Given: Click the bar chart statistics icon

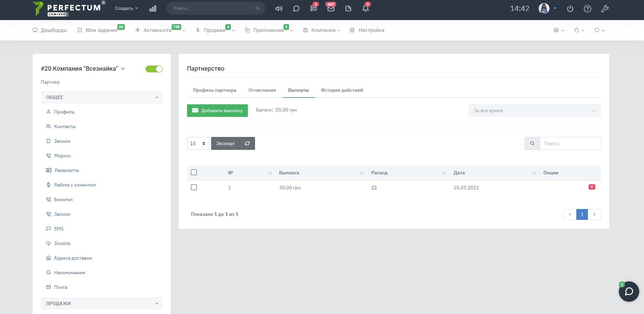Looking at the screenshot, I should coord(153,8).
